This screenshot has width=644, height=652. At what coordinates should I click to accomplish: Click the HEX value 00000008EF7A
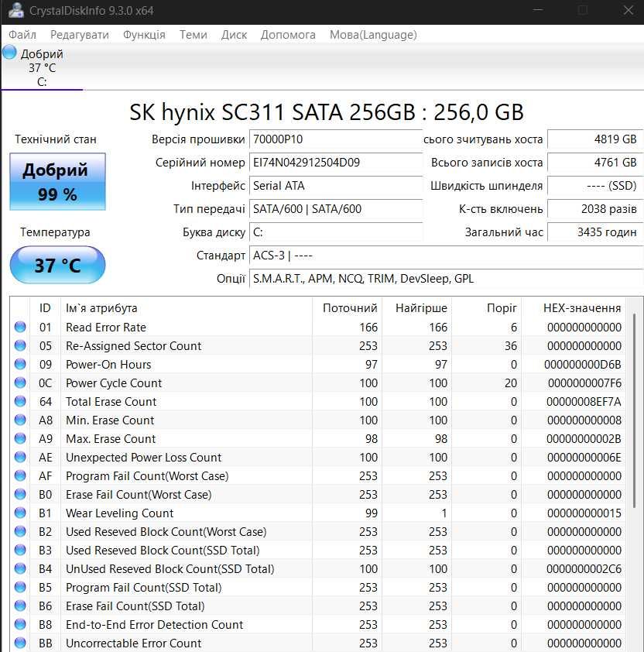[x=584, y=402]
